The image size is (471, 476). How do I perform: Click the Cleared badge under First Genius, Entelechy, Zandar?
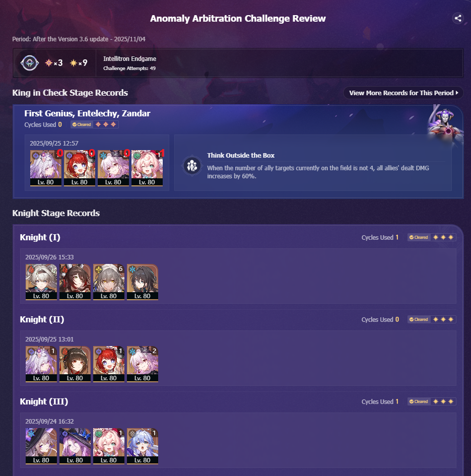(82, 124)
